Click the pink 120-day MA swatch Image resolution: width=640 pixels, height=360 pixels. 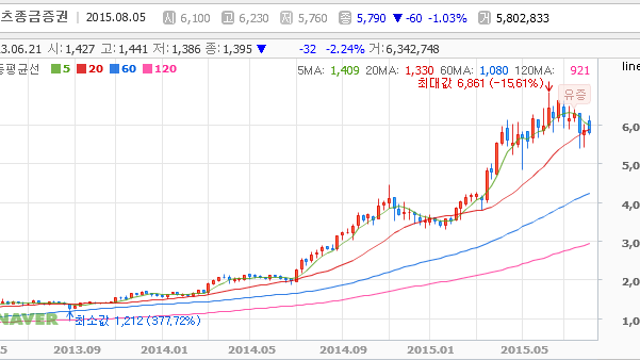click(x=147, y=69)
